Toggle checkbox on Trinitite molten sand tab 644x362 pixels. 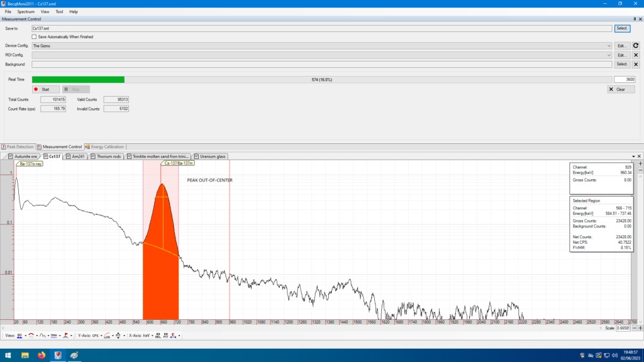tap(130, 156)
